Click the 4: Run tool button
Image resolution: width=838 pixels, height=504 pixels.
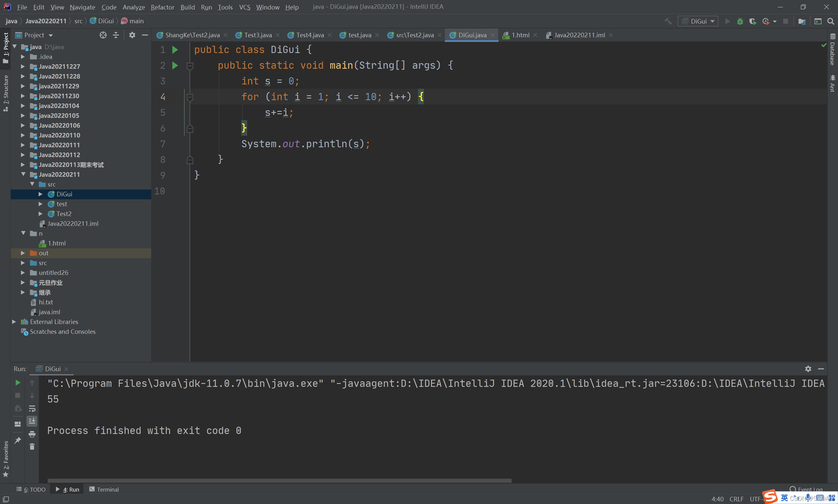point(67,489)
